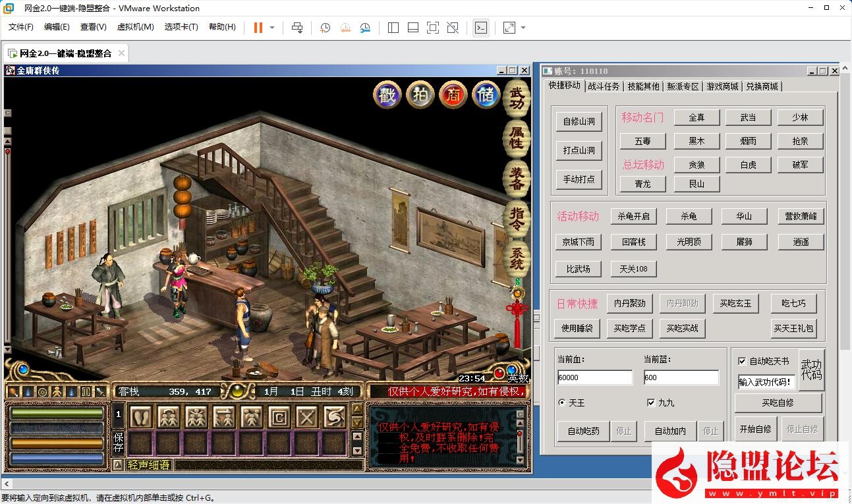
Task: Click the 当前血 input field
Action: (x=594, y=378)
